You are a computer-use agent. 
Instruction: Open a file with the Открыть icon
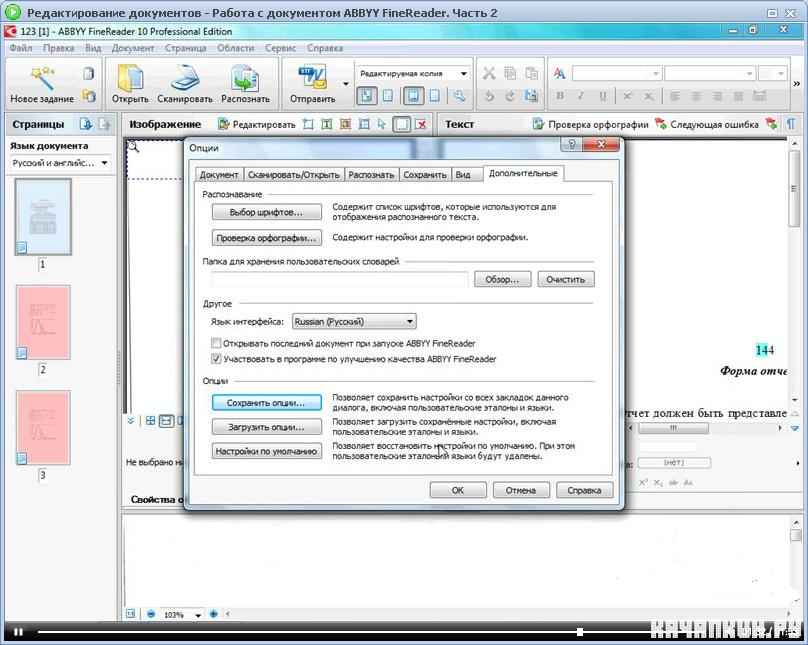pyautogui.click(x=130, y=78)
